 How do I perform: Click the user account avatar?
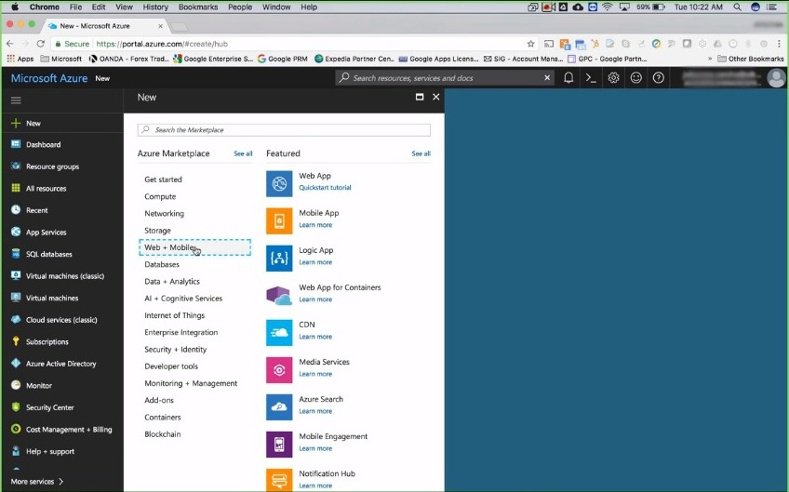point(776,78)
